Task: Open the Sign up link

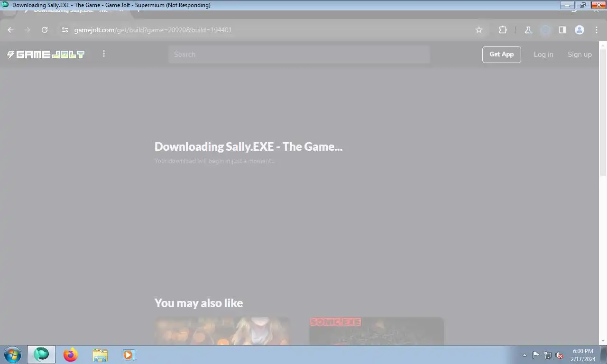Action: point(579,55)
